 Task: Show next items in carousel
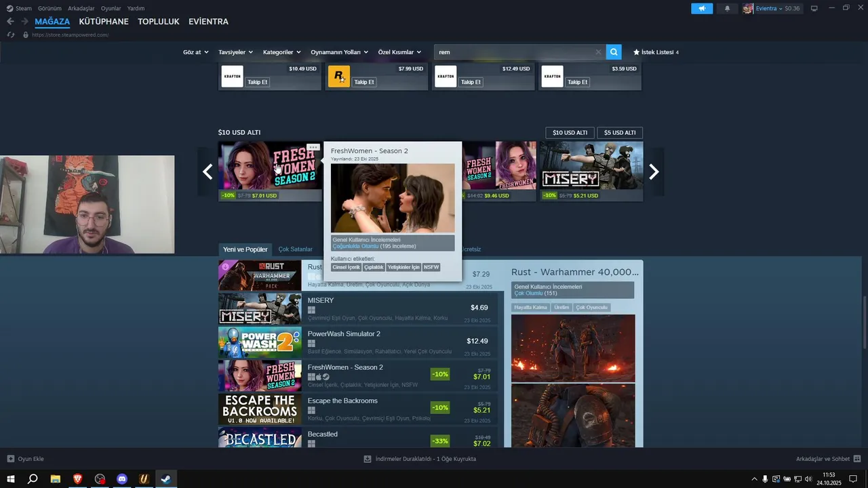(x=654, y=171)
